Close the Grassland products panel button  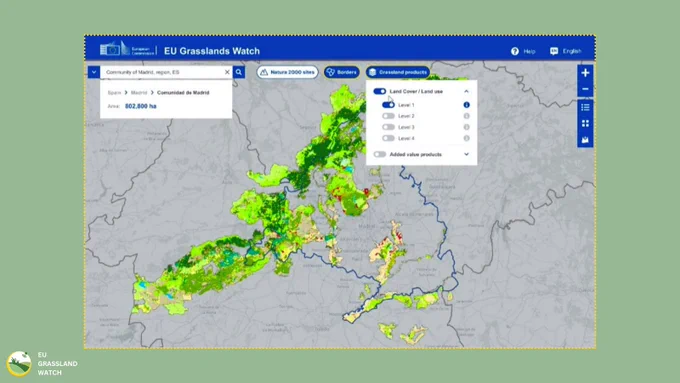(398, 72)
